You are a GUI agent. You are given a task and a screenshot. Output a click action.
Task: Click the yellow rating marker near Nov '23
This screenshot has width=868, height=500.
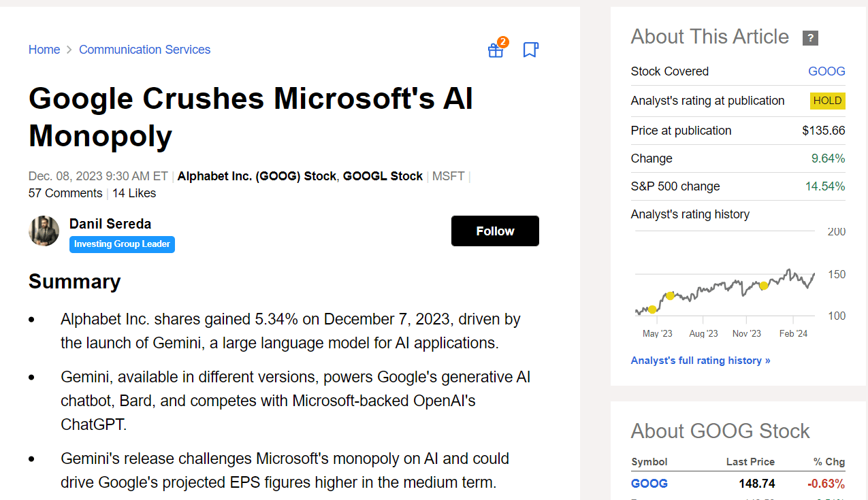764,286
